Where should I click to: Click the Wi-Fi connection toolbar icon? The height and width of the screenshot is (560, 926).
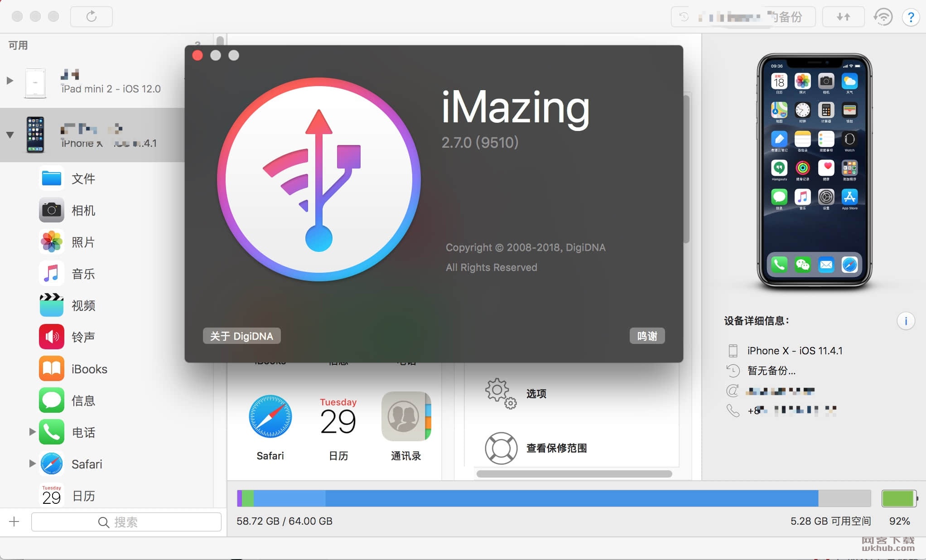(x=883, y=17)
